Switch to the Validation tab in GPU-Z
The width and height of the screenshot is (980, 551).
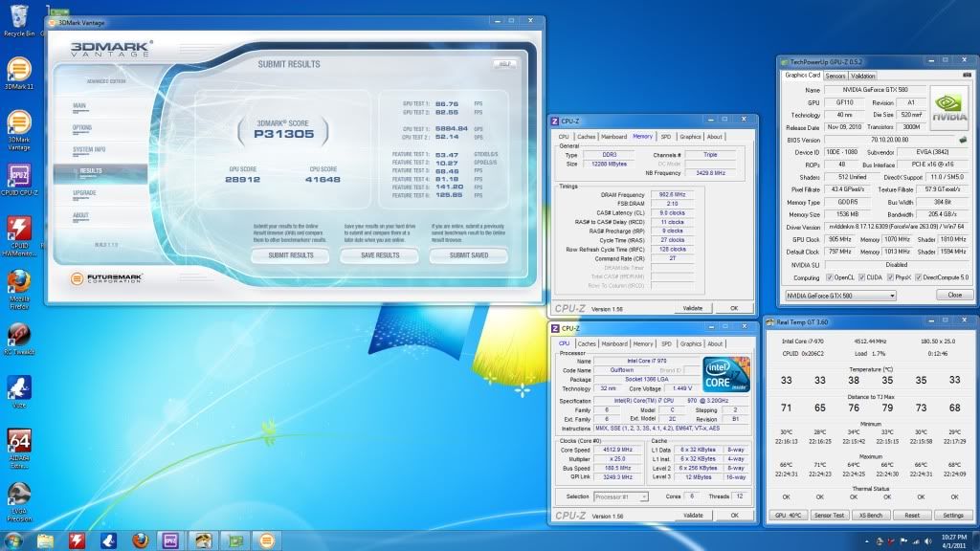click(x=862, y=77)
